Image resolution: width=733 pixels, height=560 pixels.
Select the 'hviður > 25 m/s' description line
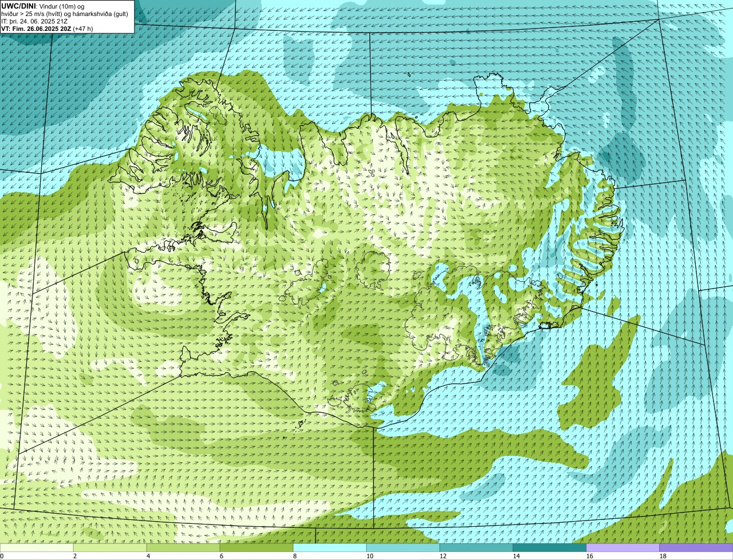65,14
